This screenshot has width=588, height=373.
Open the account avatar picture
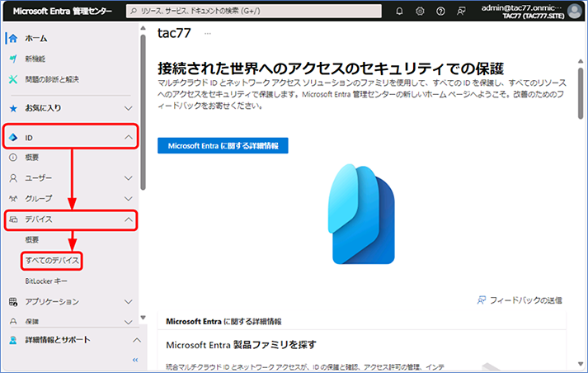click(575, 12)
